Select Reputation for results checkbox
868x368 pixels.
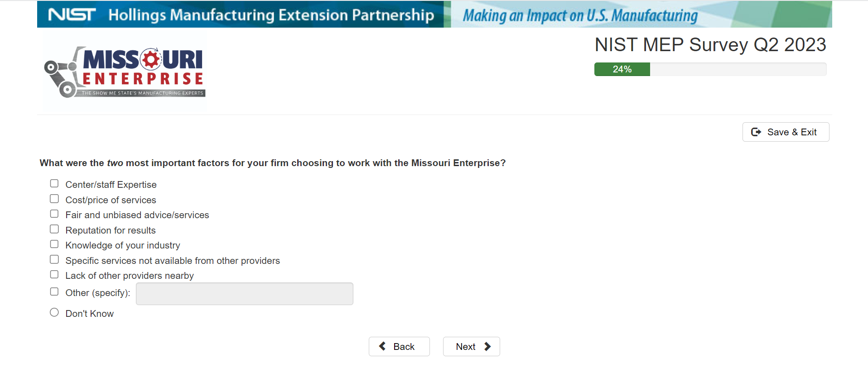click(54, 229)
